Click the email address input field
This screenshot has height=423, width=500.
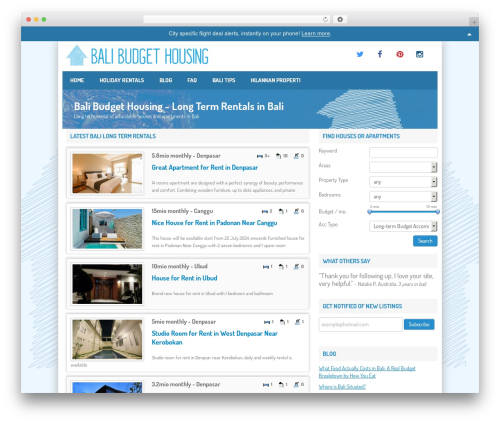360,324
